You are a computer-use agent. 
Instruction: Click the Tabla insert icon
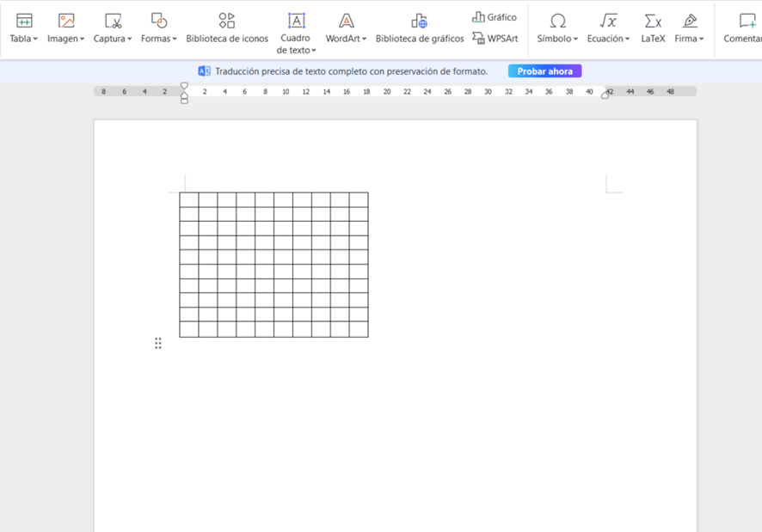(24, 21)
